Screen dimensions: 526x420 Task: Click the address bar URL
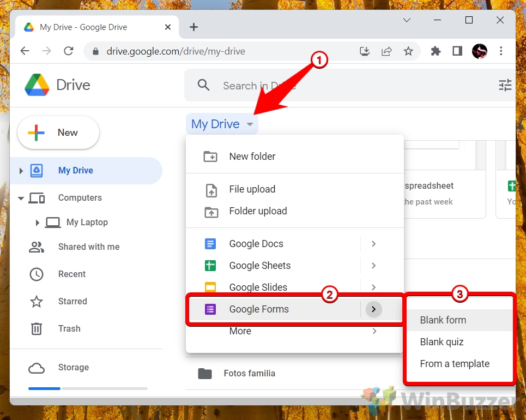[176, 51]
